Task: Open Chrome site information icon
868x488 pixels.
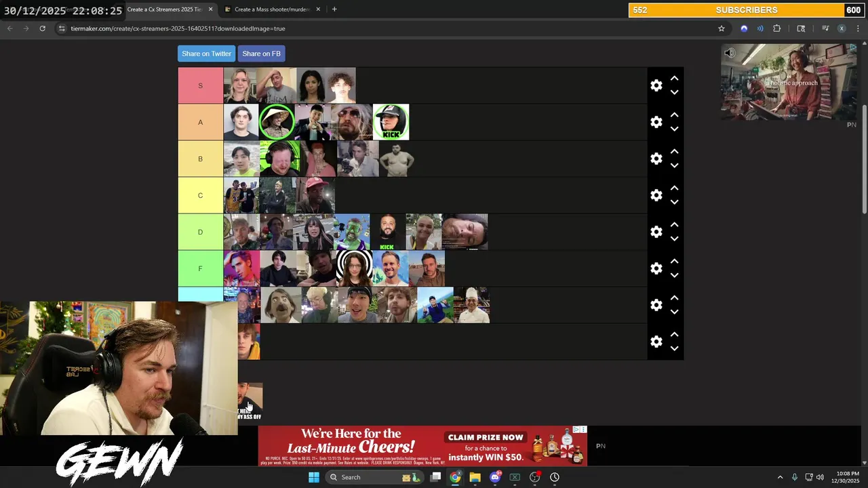Action: point(62,28)
